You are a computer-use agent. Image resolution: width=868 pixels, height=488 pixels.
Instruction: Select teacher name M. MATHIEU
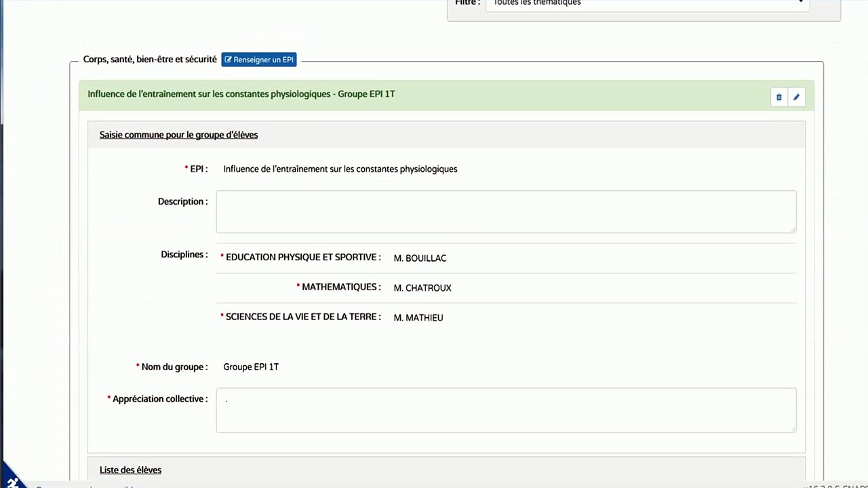point(418,317)
